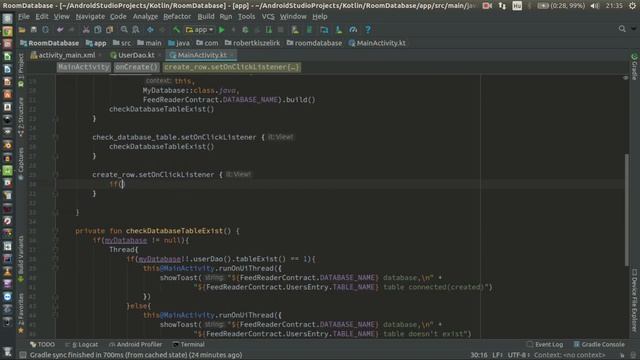Open the app run configuration dropdown

[199, 30]
